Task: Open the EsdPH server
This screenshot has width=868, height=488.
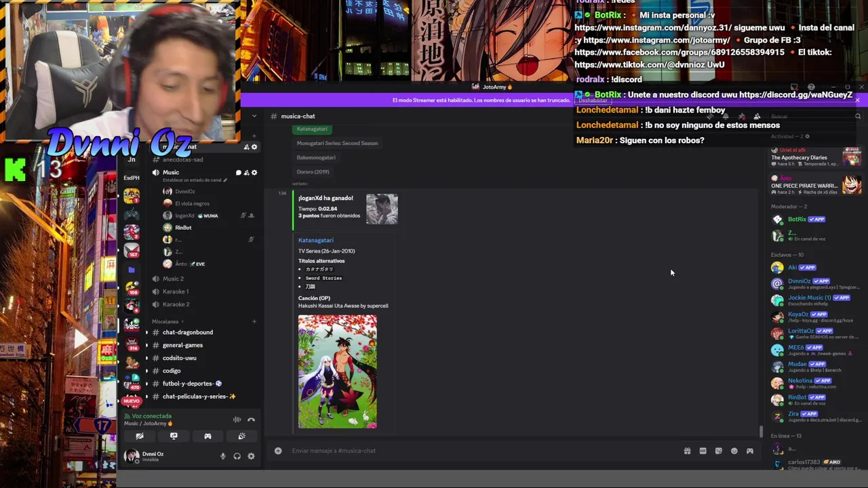Action: click(132, 178)
